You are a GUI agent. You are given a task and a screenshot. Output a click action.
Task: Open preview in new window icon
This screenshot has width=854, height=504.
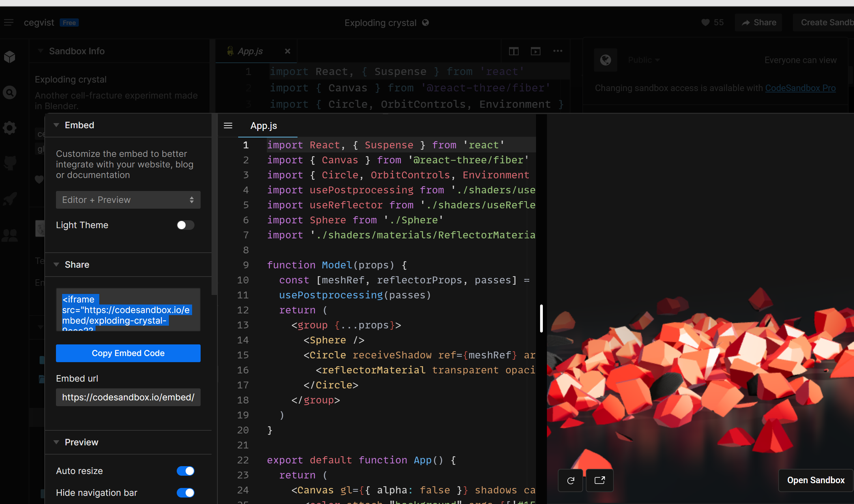(599, 480)
